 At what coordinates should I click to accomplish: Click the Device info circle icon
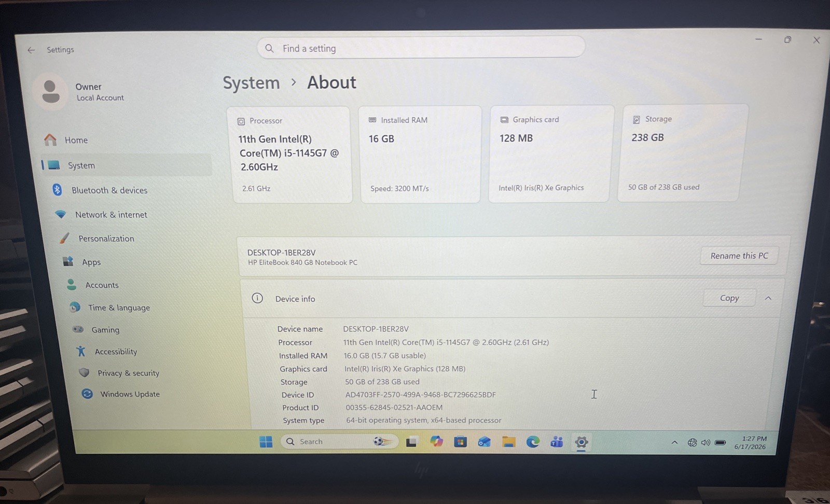pos(257,298)
